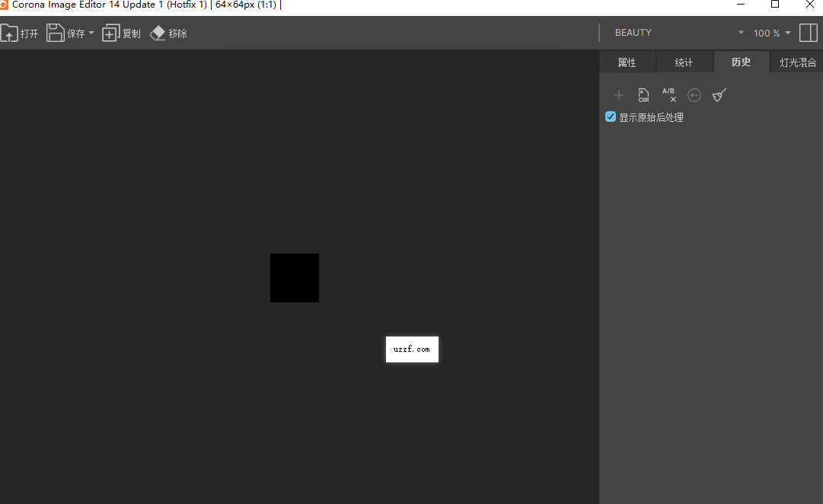Click the Open (打开) folder icon
This screenshot has width=823, height=504.
click(9, 33)
